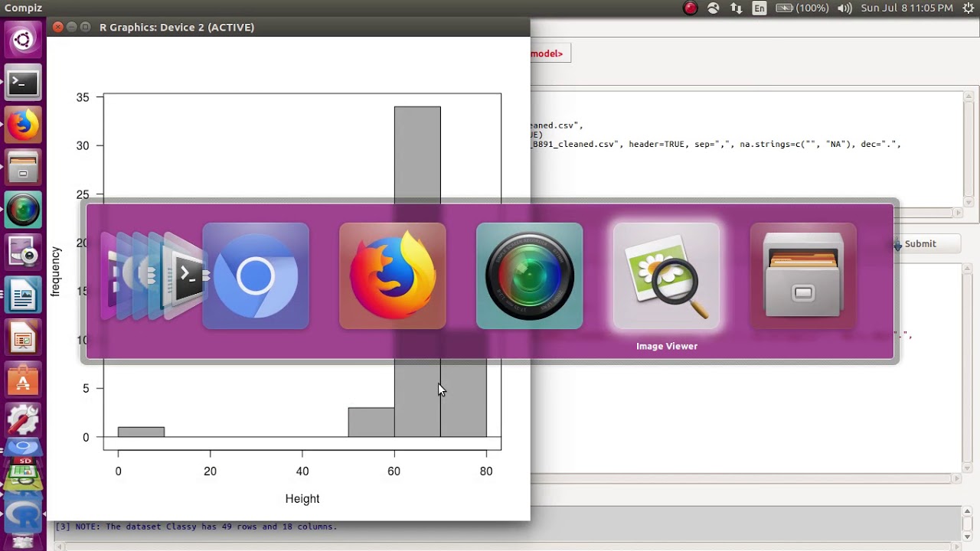Image resolution: width=980 pixels, height=551 pixels.
Task: Open the system power menu gear
Action: click(x=968, y=8)
